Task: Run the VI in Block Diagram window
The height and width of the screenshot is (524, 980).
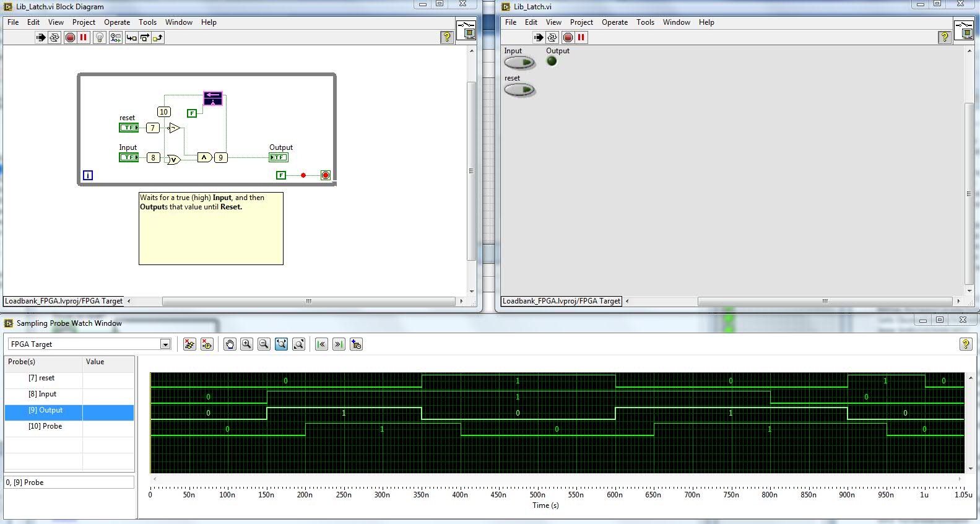Action: 41,38
